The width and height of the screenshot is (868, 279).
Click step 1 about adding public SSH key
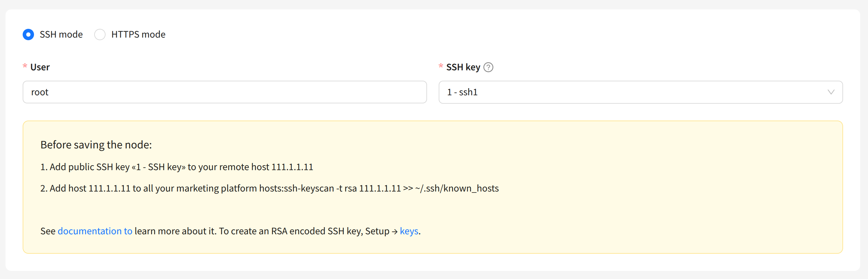[176, 167]
